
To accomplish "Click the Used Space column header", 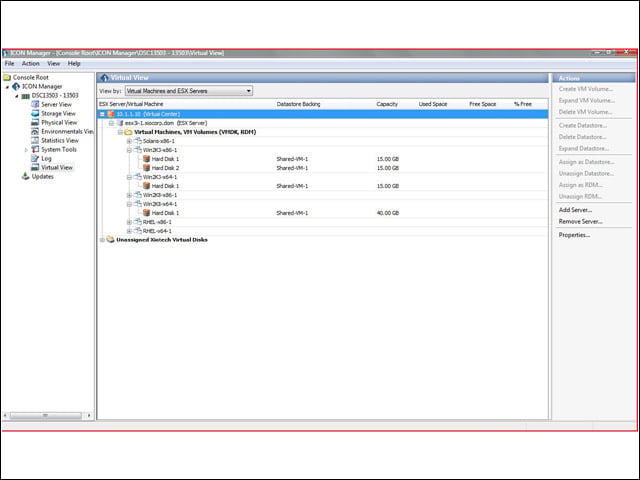I will point(433,104).
